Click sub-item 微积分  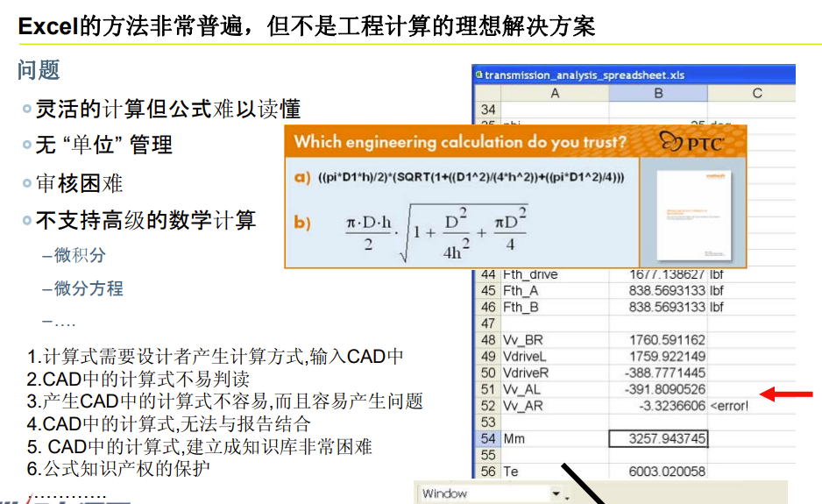[x=80, y=255]
